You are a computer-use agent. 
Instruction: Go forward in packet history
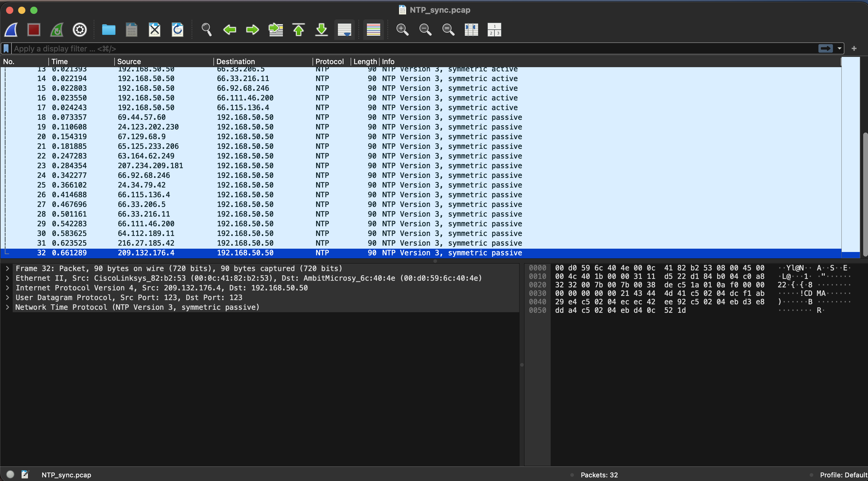tap(252, 30)
